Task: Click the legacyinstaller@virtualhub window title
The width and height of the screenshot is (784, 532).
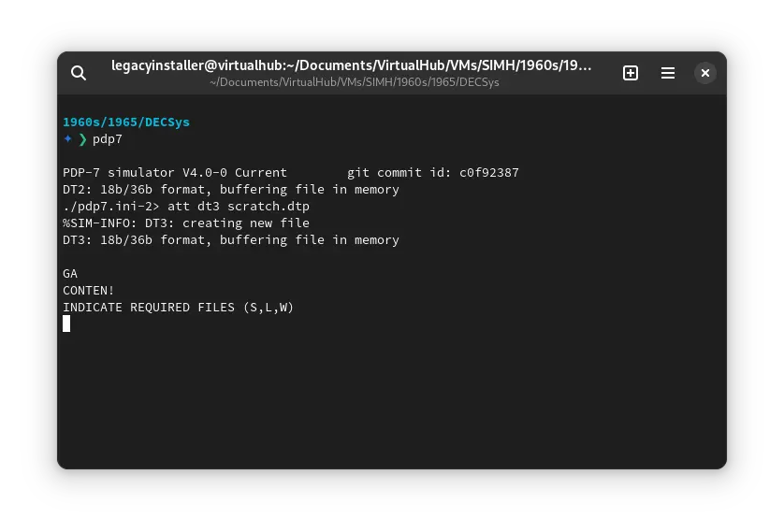Action: (x=352, y=65)
